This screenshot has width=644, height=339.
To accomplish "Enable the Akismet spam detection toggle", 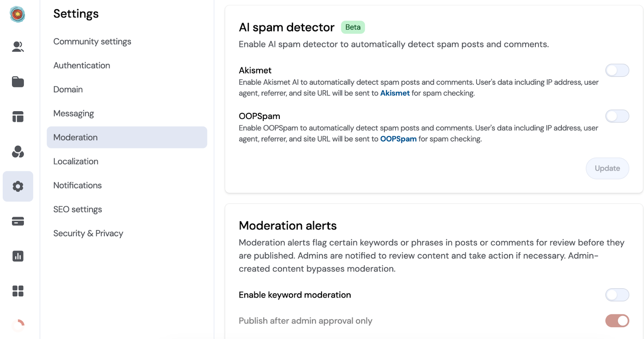I will [x=617, y=70].
